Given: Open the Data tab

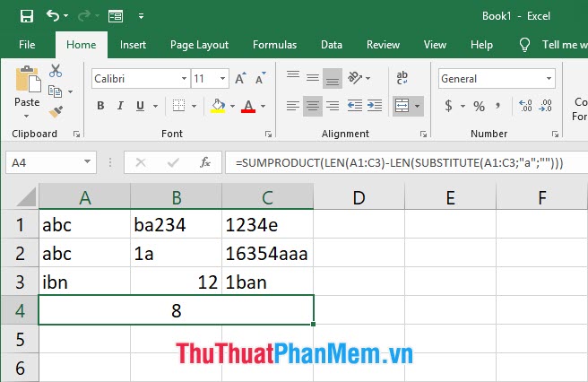Looking at the screenshot, I should pos(332,45).
